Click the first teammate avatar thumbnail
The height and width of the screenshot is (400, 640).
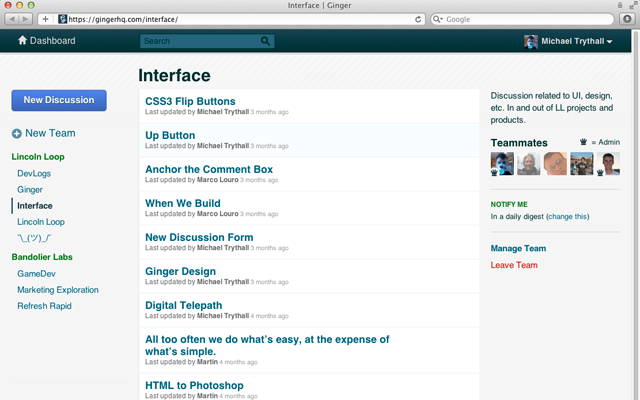click(502, 163)
